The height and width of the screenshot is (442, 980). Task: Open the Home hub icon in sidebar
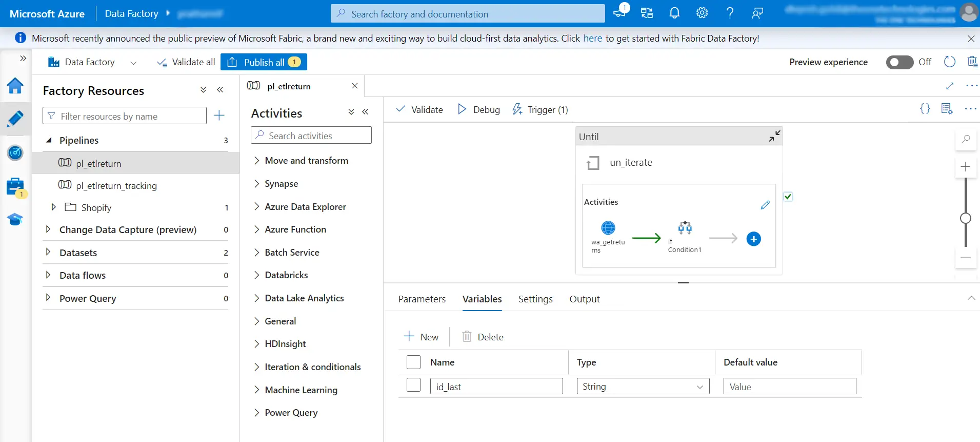pos(15,86)
